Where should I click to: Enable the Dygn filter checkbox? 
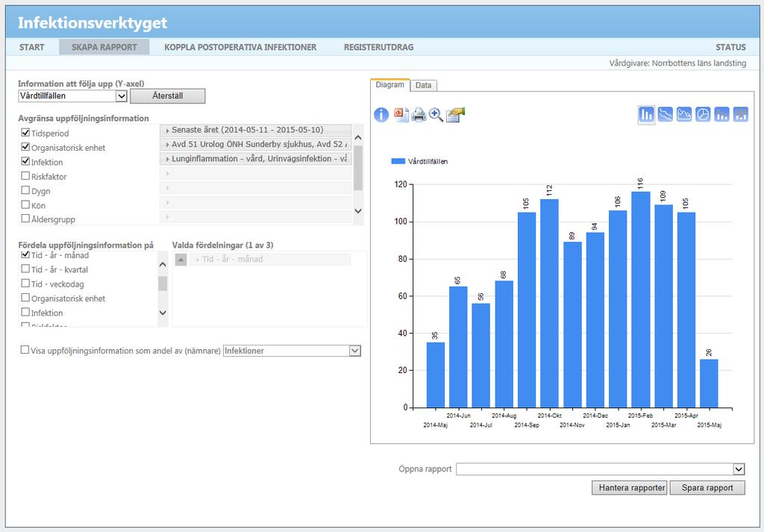26,190
